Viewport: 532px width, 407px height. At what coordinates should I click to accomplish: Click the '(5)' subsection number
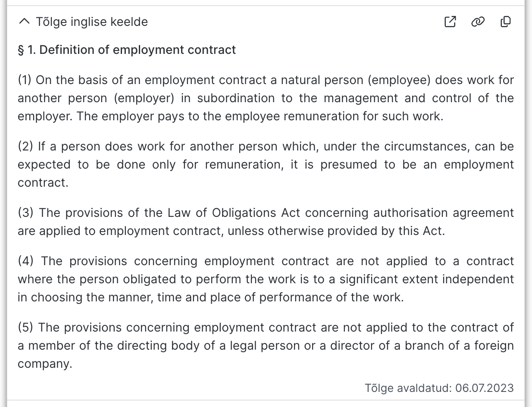pos(25,328)
